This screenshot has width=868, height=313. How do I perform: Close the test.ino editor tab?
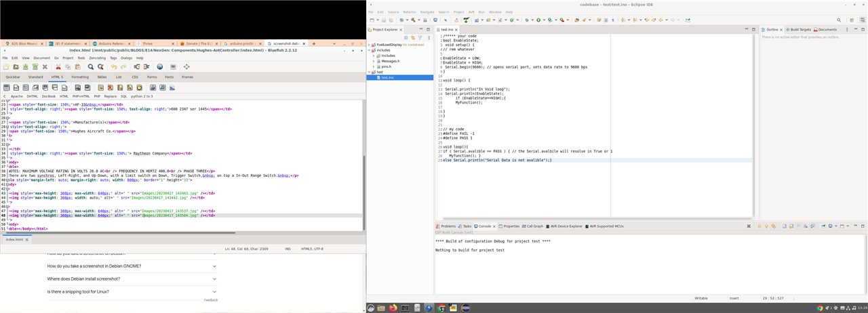[x=457, y=30]
